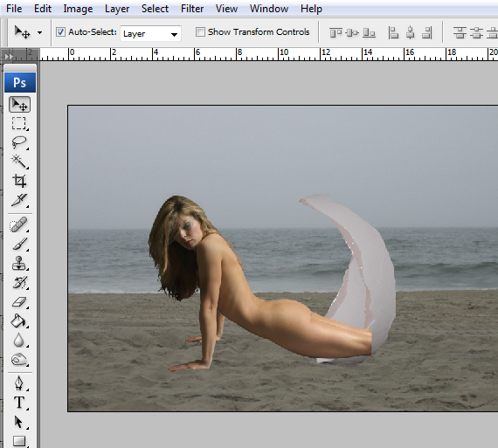Choose the Magic Wand tool
498x448 pixels.
(19, 162)
